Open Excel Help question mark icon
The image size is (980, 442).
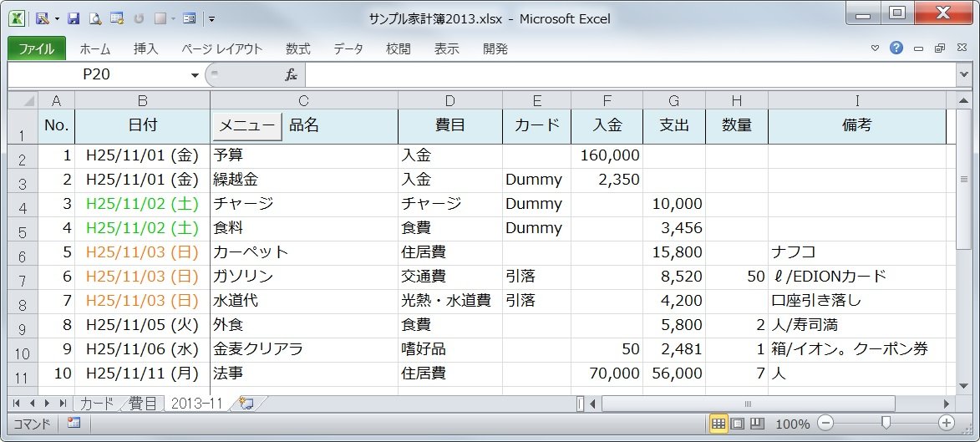click(896, 48)
